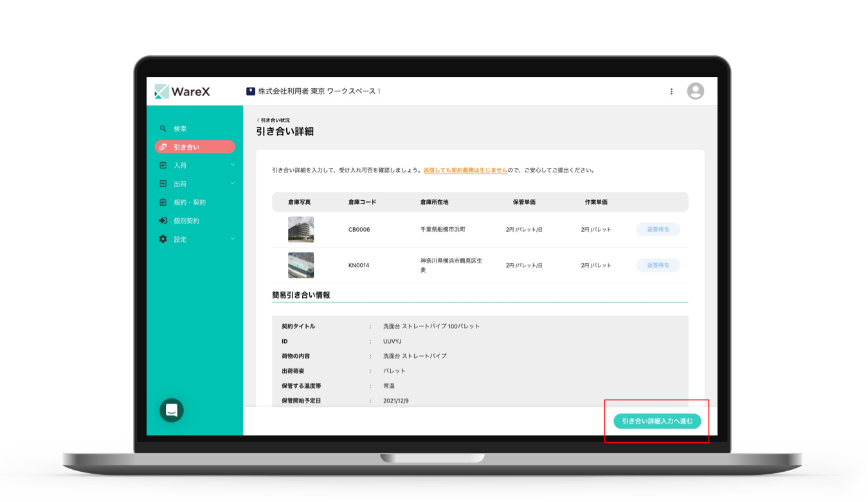Click the KN0014 warehouse photo thumbnail
Screen dimensions: 868x502
click(x=301, y=265)
